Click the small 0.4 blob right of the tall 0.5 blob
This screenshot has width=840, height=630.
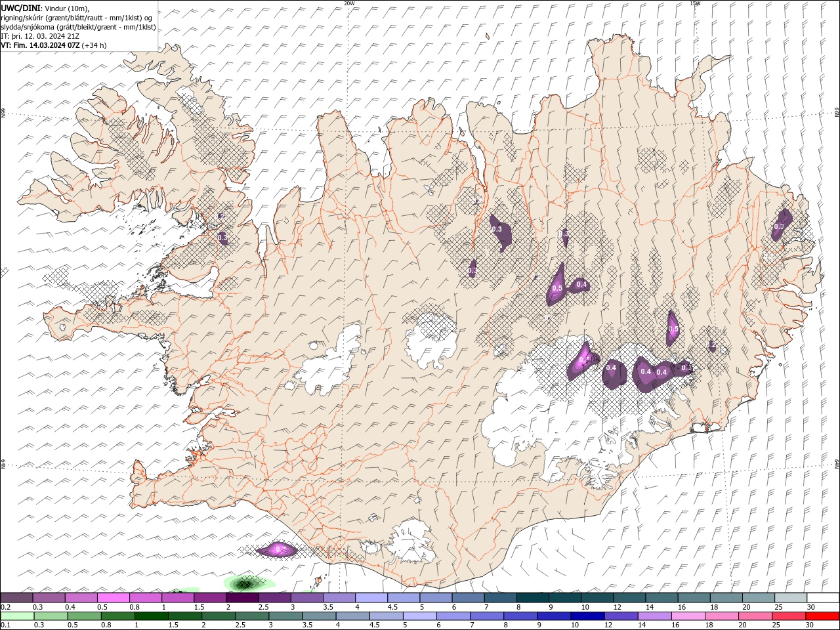[x=579, y=285]
